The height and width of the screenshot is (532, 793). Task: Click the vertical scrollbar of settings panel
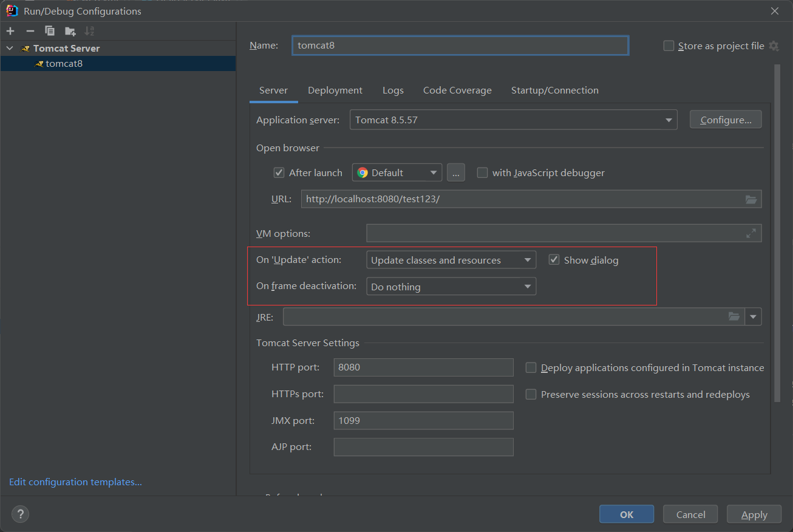[777, 233]
